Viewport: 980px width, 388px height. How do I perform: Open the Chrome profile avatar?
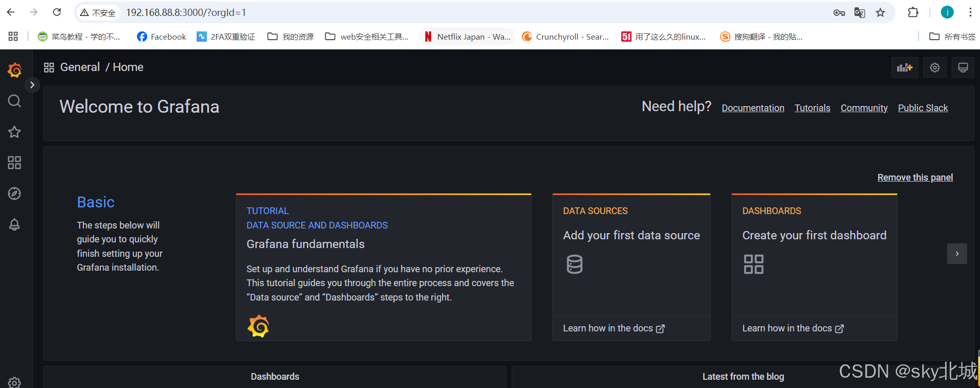click(947, 12)
